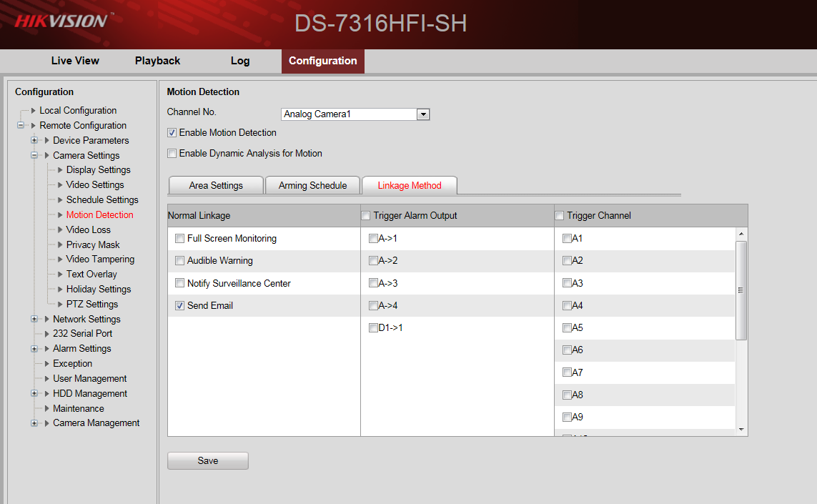Open Video Loss settings
Viewport: 817px width, 504px height.
(x=88, y=230)
